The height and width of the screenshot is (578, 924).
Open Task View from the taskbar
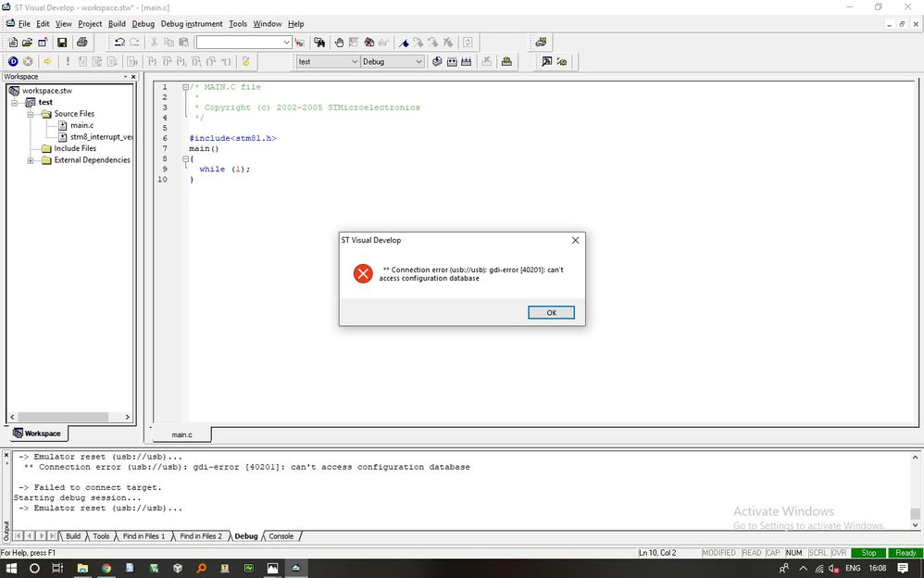click(57, 568)
